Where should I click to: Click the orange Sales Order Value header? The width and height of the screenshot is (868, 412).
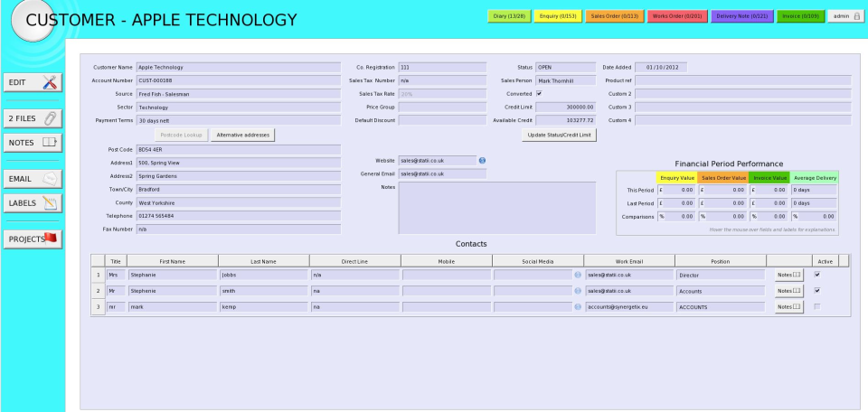click(x=723, y=177)
